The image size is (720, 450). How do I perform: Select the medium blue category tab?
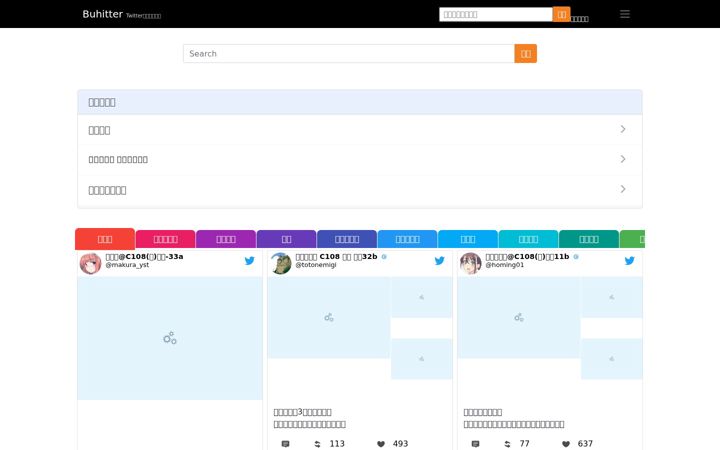pos(407,239)
